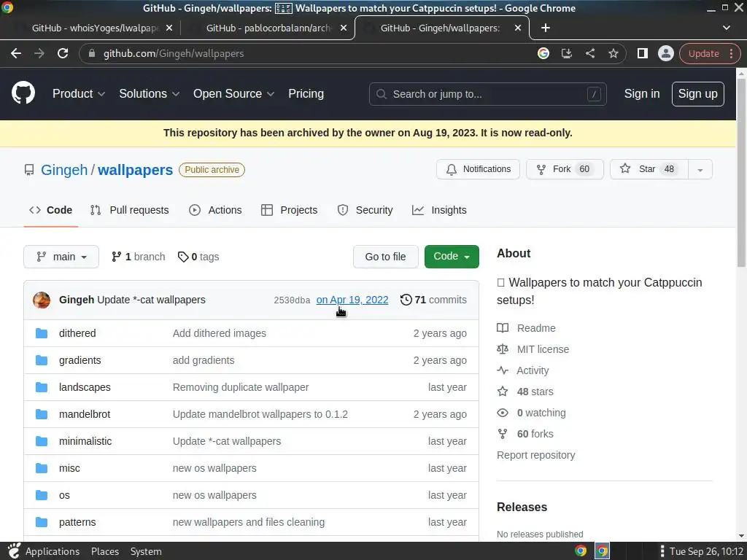This screenshot has height=560, width=747.
Task: Switch to the Insights tab
Action: pos(439,210)
